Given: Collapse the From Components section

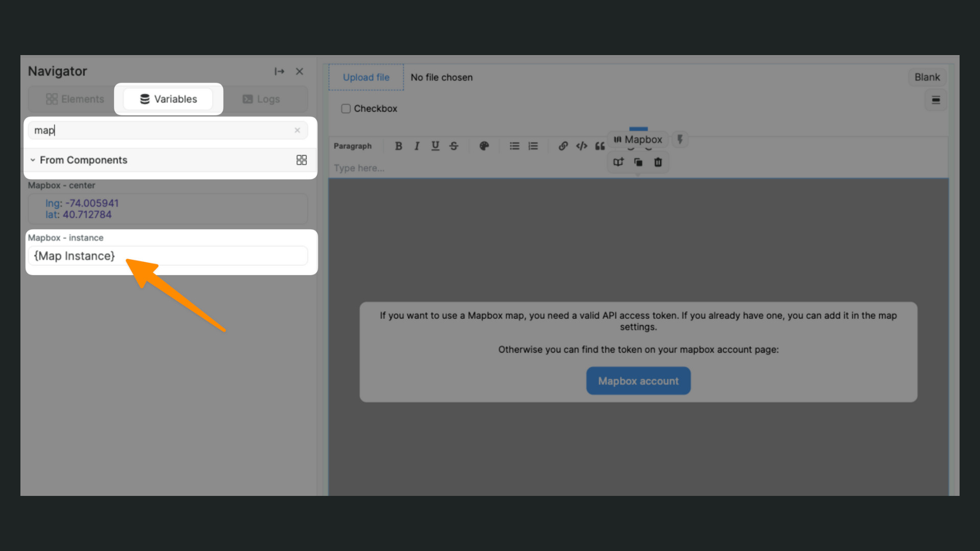Looking at the screenshot, I should [x=33, y=160].
